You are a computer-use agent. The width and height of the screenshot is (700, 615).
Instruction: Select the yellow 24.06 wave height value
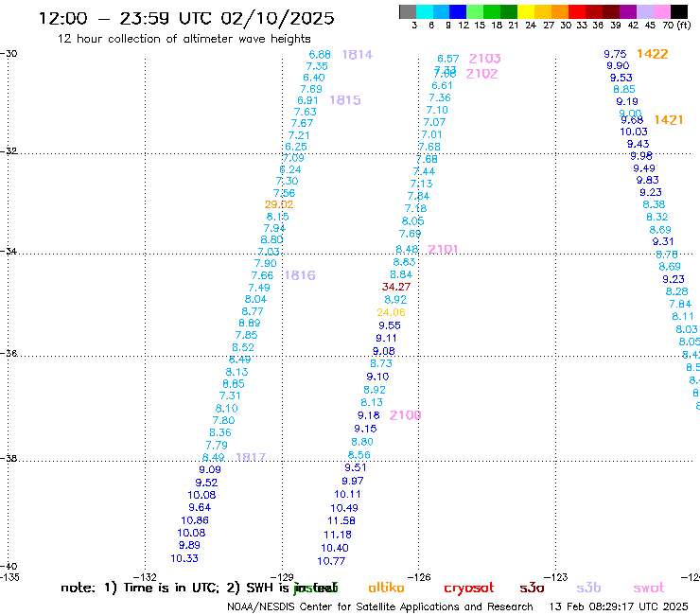[x=391, y=312]
